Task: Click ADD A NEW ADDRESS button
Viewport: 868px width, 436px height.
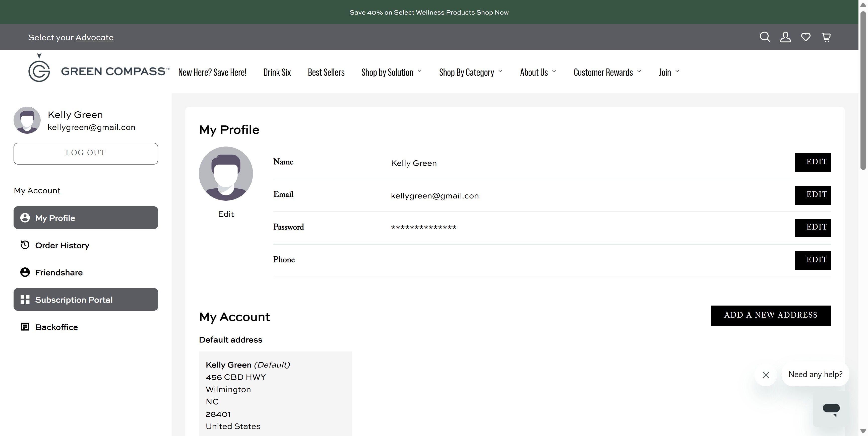Action: point(771,316)
